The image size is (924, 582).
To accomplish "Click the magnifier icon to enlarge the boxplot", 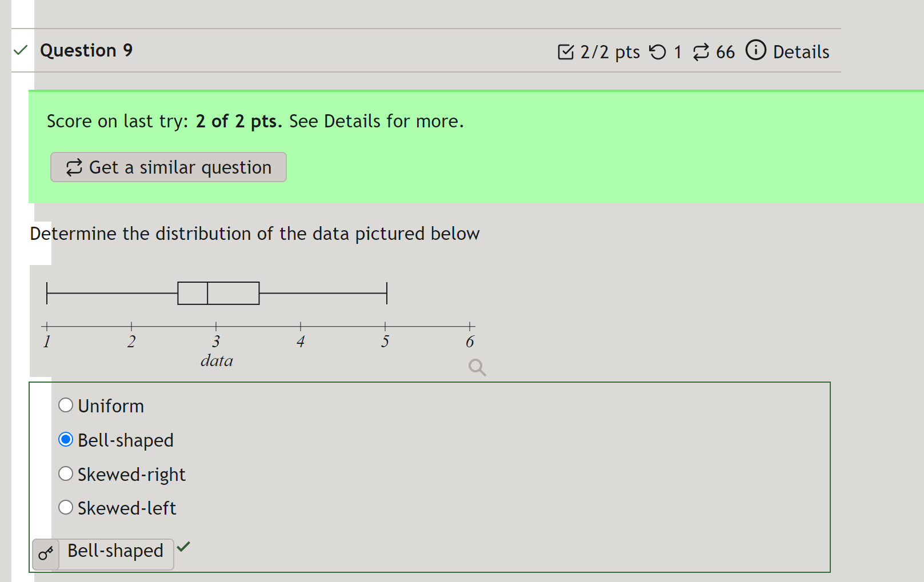I will pos(477,368).
